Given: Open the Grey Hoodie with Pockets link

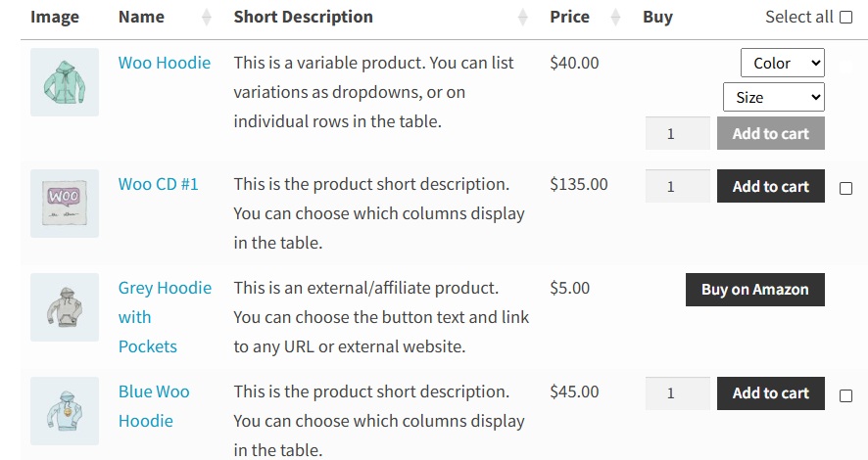Looking at the screenshot, I should coord(165,288).
